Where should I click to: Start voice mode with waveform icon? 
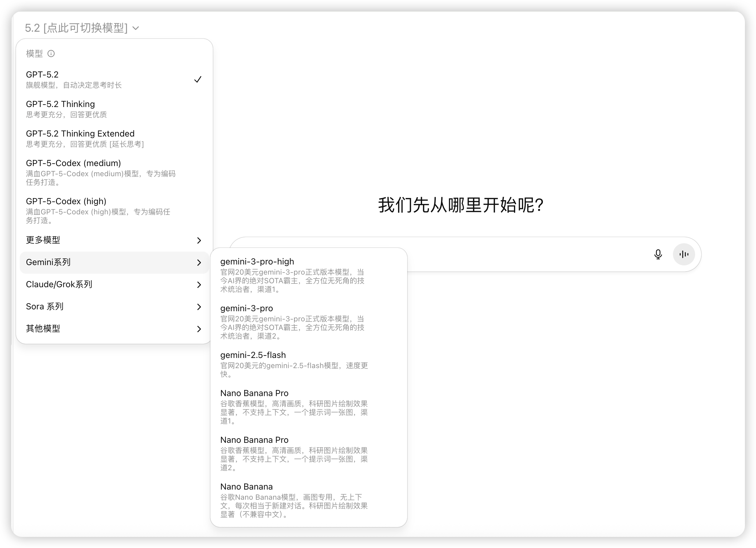click(x=684, y=254)
